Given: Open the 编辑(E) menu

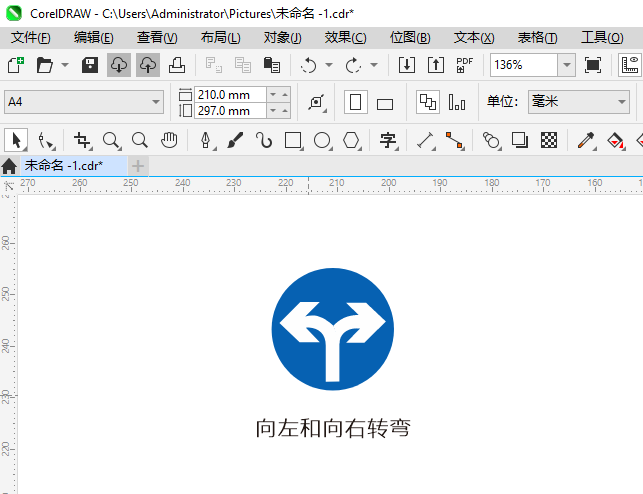Looking at the screenshot, I should coord(93,38).
